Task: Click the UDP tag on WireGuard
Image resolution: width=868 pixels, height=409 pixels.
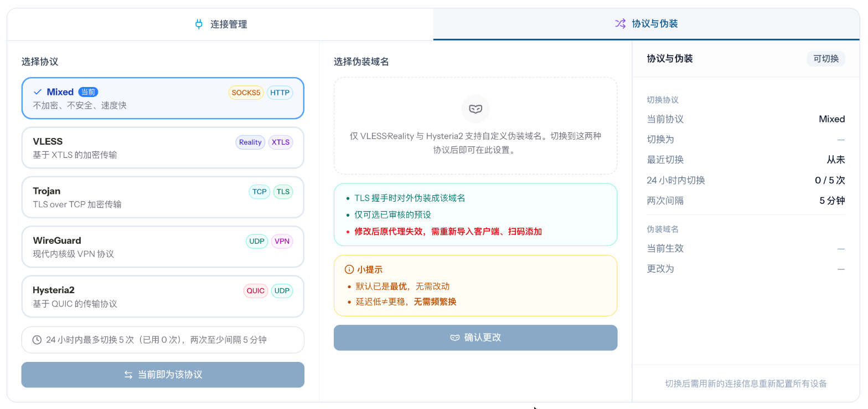Action: pos(257,241)
